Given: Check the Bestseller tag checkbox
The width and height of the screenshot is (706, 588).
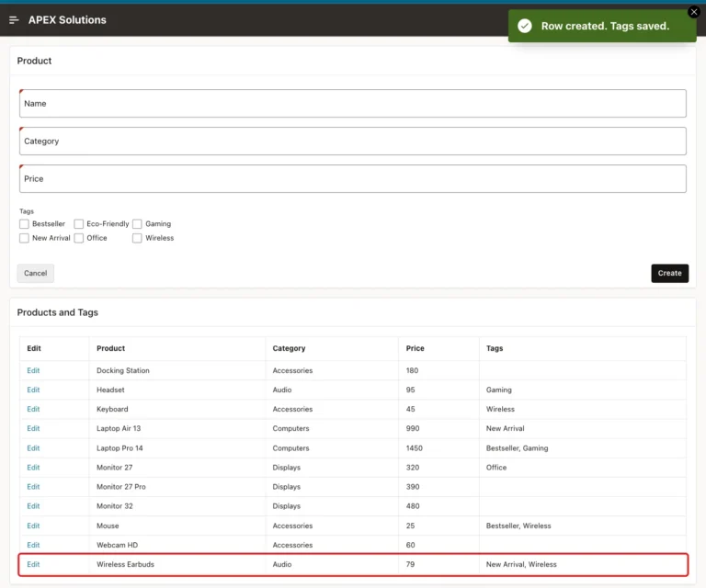Looking at the screenshot, I should pos(24,223).
